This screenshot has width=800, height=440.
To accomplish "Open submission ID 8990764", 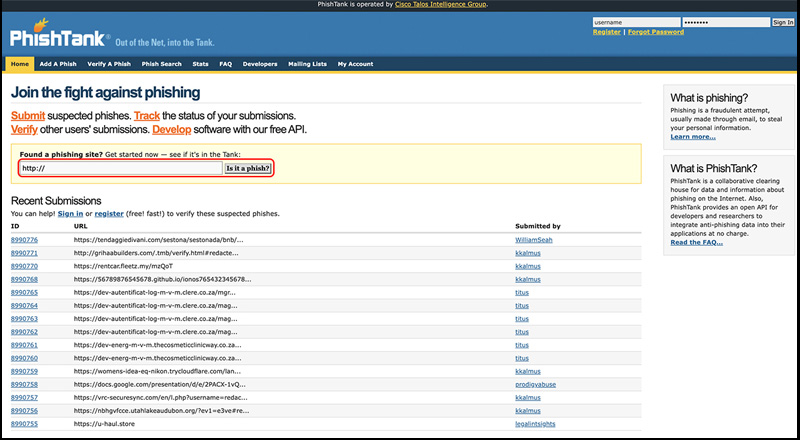I will [24, 306].
